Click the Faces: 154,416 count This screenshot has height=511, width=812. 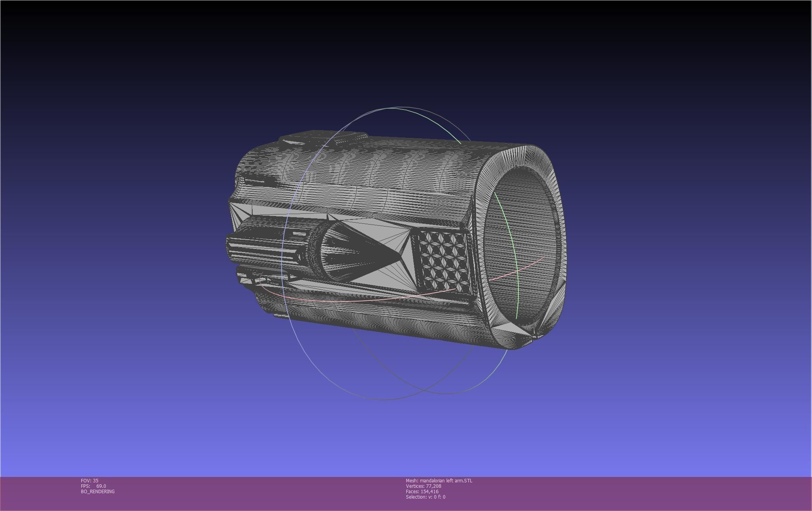[422, 491]
